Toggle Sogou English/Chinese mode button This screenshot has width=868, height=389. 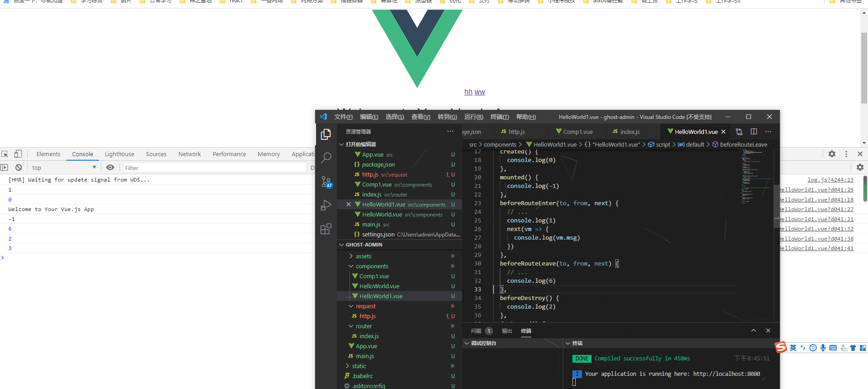click(793, 348)
